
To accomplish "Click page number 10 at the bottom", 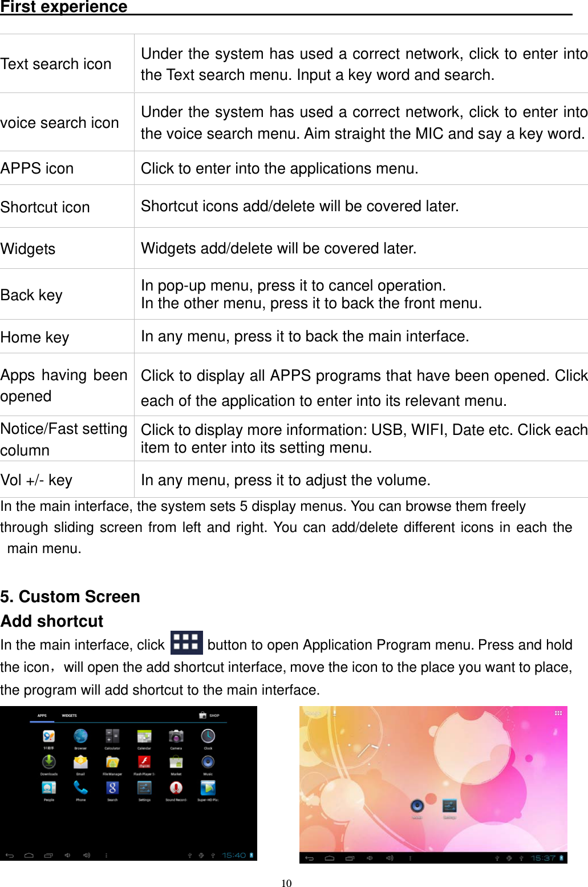I will pos(286,883).
